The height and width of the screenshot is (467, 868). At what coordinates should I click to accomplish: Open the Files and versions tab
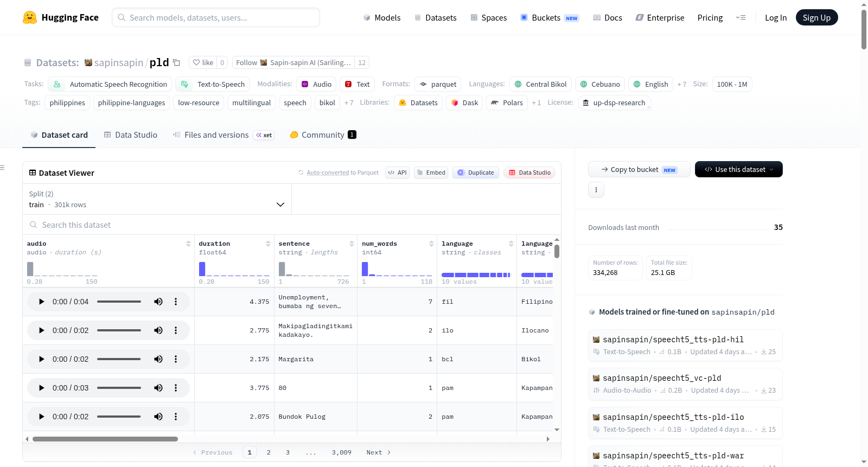(x=224, y=135)
